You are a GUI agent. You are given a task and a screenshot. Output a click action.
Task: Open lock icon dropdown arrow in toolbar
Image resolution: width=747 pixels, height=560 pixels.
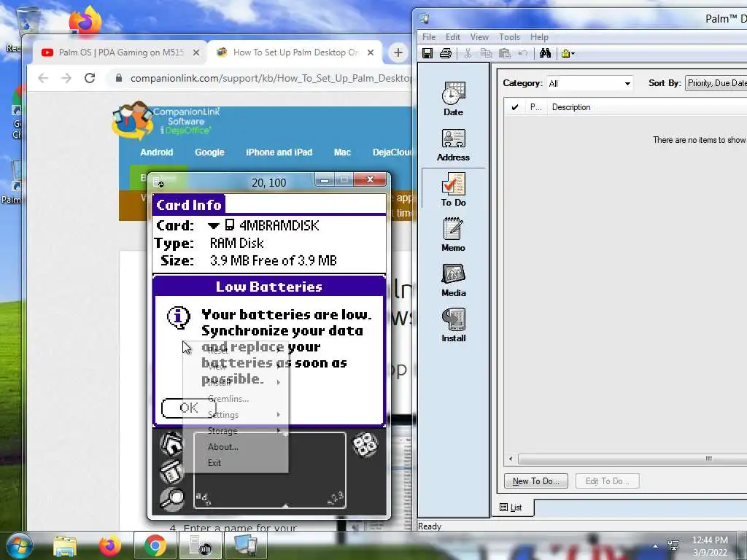(x=573, y=54)
